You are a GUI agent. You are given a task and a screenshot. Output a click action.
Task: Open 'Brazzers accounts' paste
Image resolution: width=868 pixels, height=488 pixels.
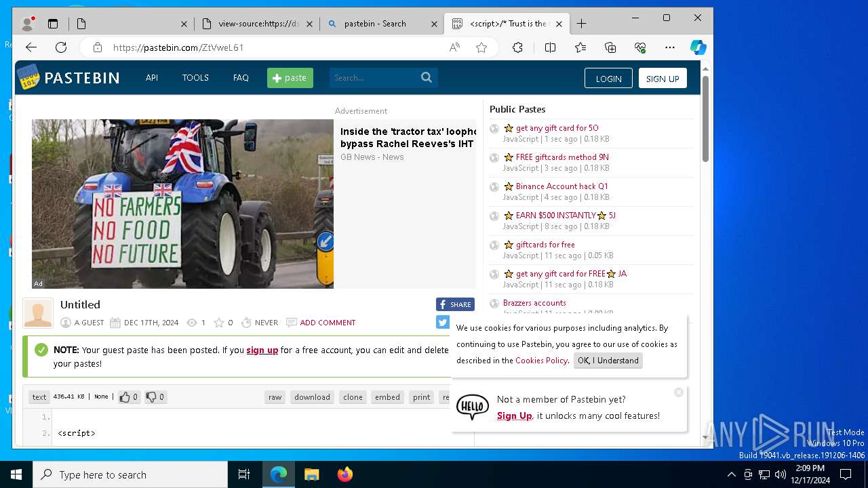pyautogui.click(x=534, y=303)
